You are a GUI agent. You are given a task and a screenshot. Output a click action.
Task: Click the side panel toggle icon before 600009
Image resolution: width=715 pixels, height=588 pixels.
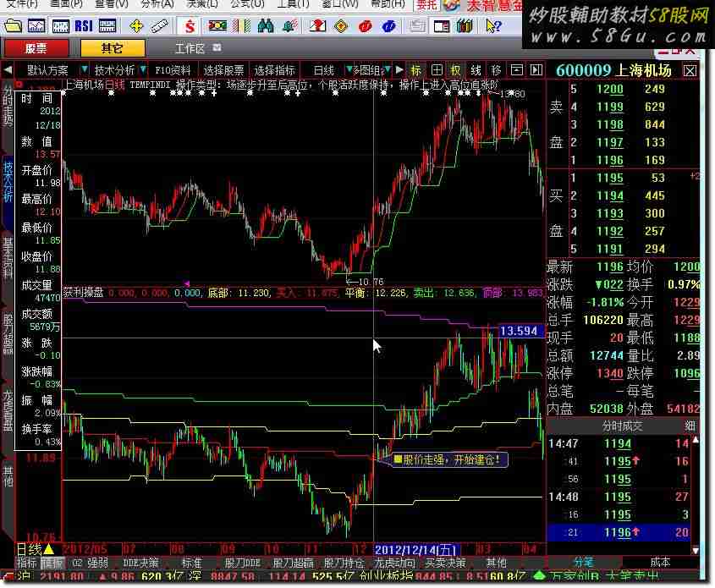(536, 70)
